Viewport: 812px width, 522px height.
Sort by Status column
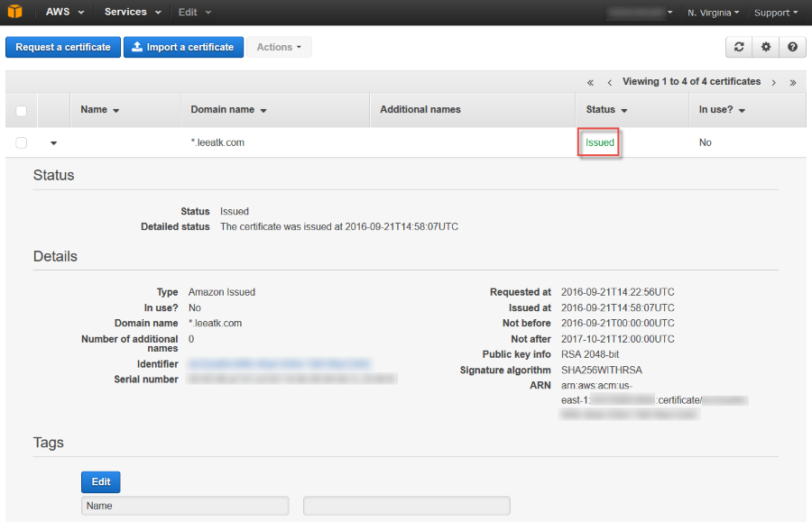click(x=606, y=110)
